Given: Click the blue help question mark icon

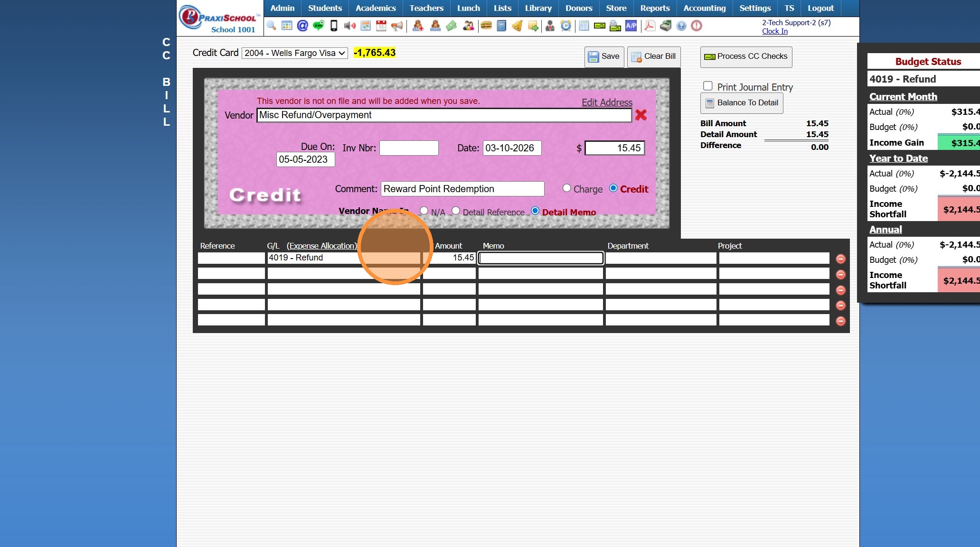Looking at the screenshot, I should click(x=681, y=26).
